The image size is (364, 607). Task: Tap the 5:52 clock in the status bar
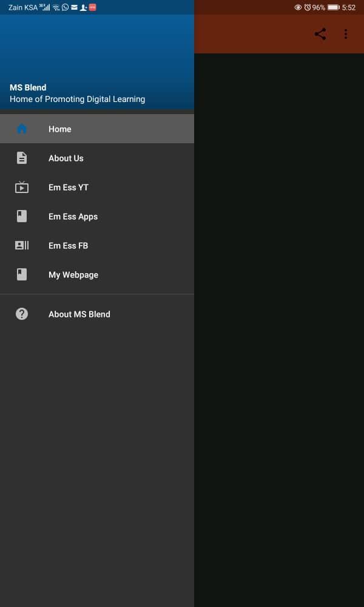348,7
